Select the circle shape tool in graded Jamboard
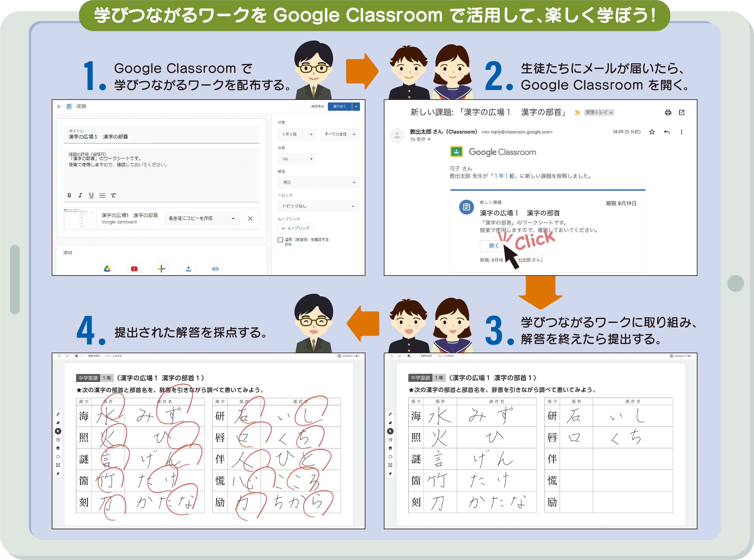Screen dimensions: 754x560 [x=58, y=457]
